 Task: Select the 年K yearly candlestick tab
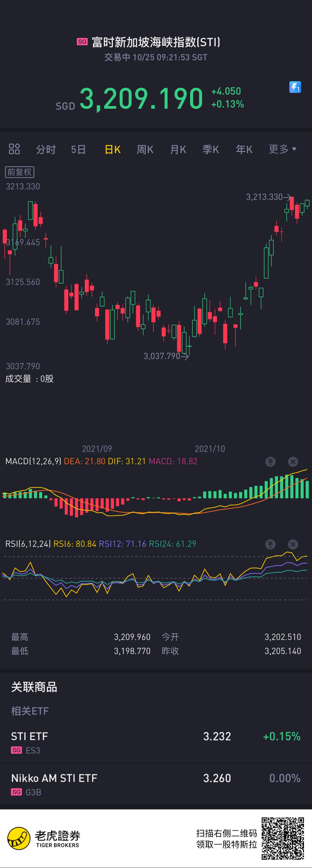(244, 149)
